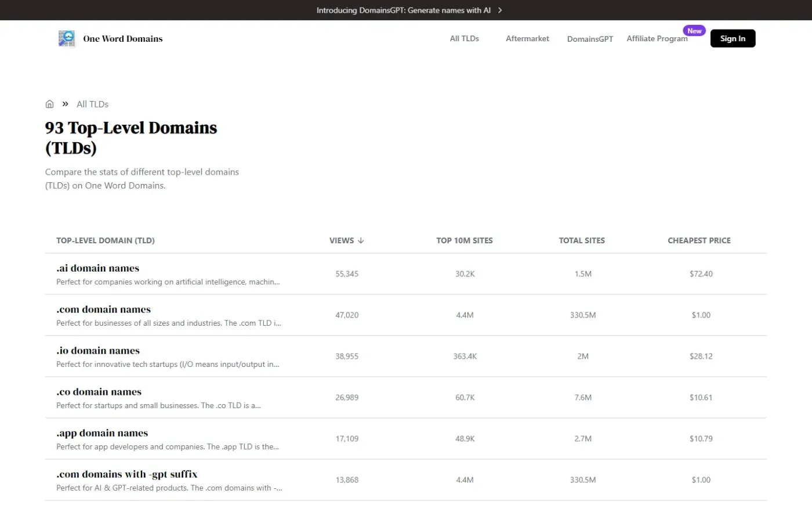Click the 2M total sites value

[x=583, y=356]
